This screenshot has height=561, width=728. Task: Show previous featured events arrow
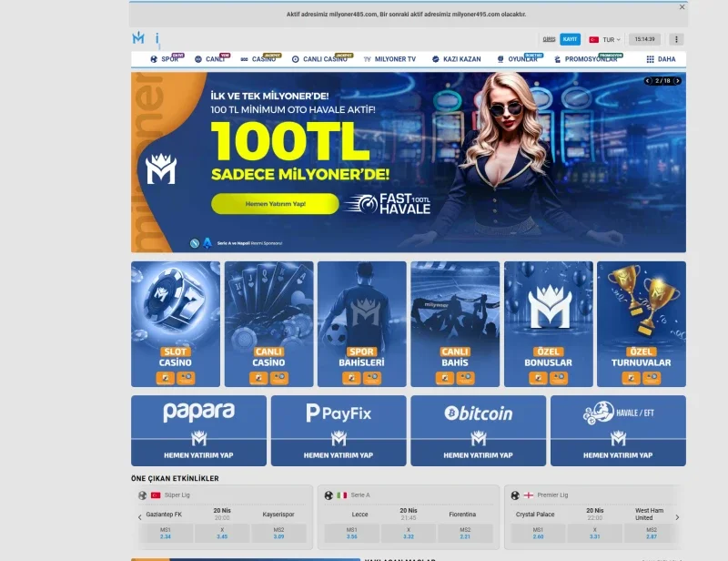click(x=140, y=517)
